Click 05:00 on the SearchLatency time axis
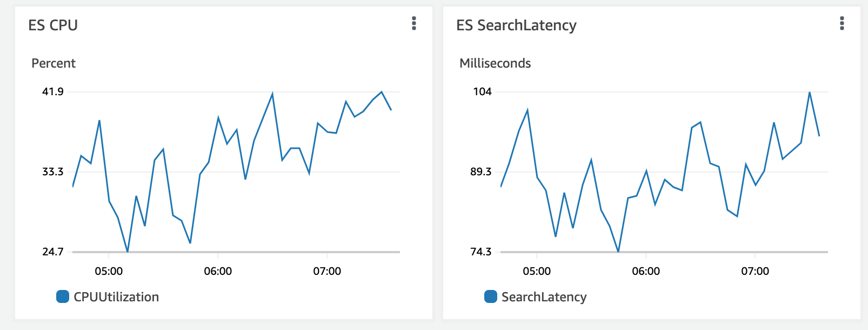 coord(537,271)
